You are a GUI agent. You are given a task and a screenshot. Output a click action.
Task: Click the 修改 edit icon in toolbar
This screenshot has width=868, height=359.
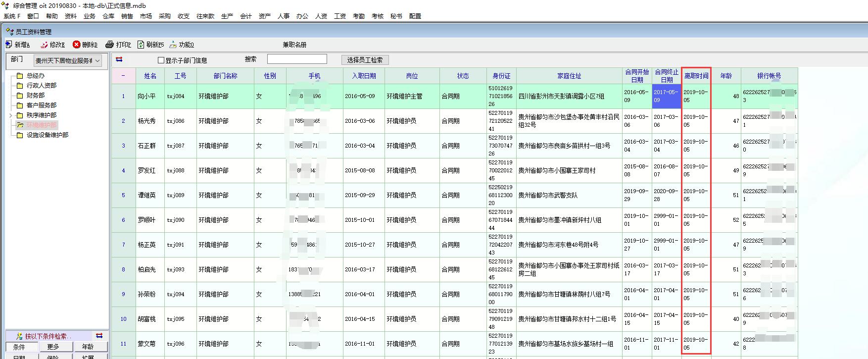(44, 45)
